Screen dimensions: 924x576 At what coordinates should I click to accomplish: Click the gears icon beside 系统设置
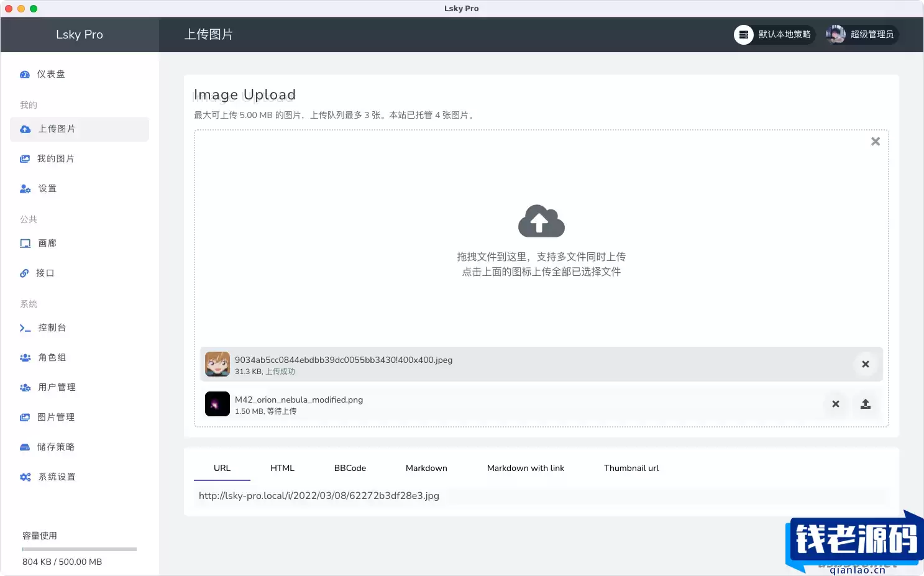pos(25,477)
